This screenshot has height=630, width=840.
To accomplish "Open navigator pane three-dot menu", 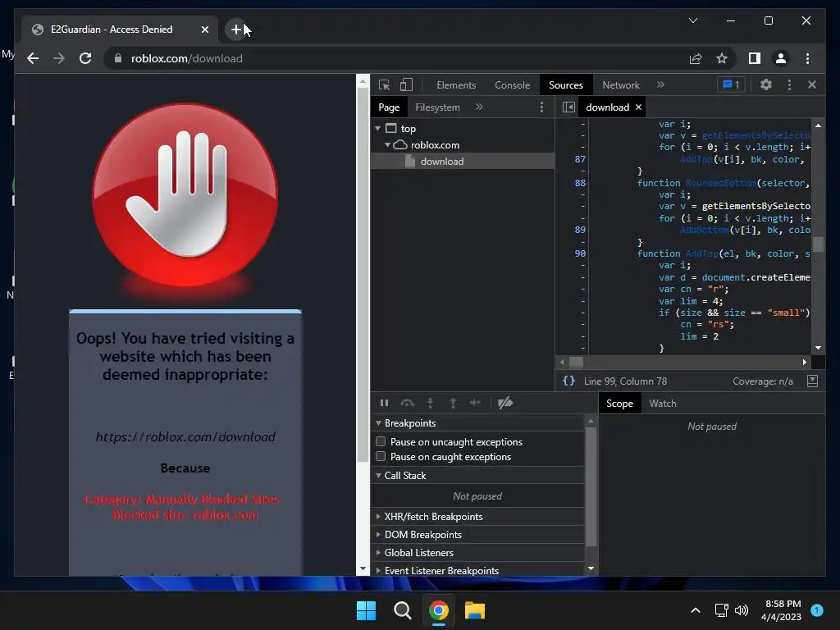I will point(541,107).
